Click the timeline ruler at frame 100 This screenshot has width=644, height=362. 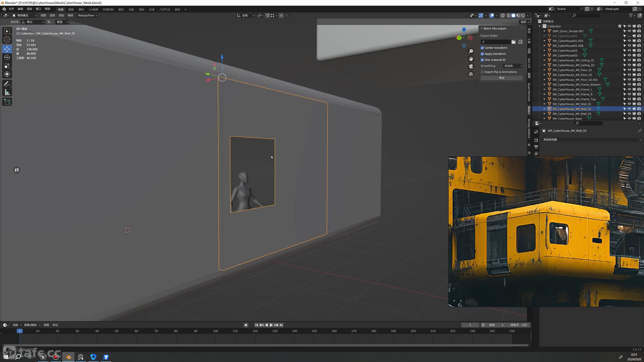coord(215,331)
